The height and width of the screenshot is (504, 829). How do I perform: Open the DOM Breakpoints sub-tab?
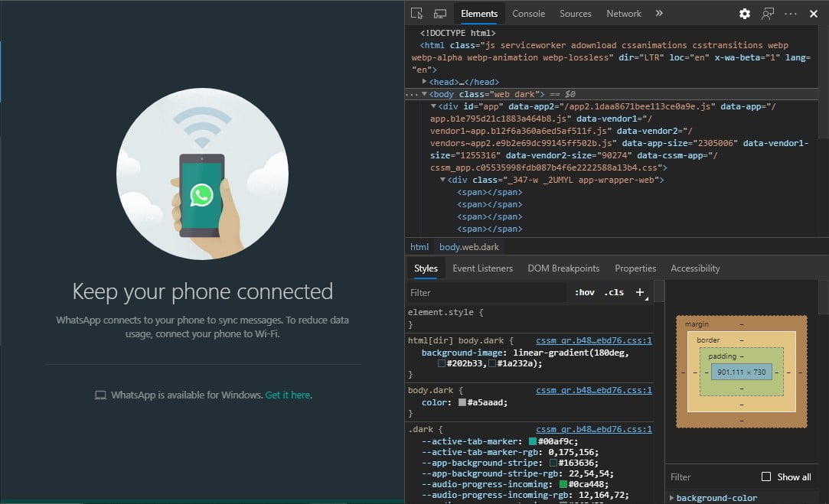[x=563, y=268]
